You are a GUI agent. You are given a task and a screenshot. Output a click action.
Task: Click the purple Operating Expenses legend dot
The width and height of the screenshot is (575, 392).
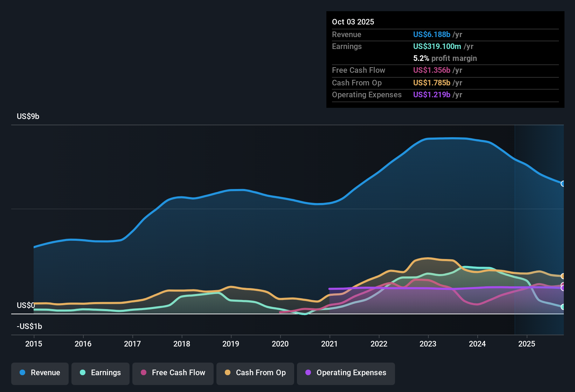(x=308, y=373)
